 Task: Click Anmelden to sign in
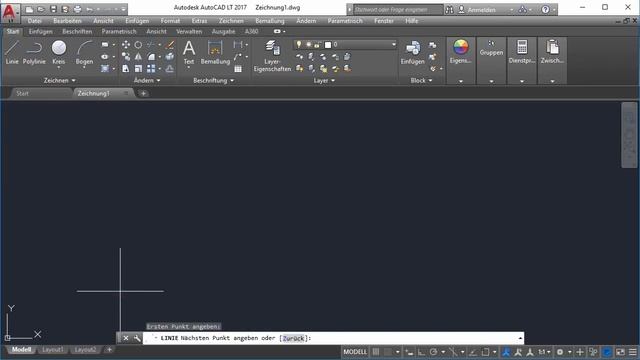(481, 9)
